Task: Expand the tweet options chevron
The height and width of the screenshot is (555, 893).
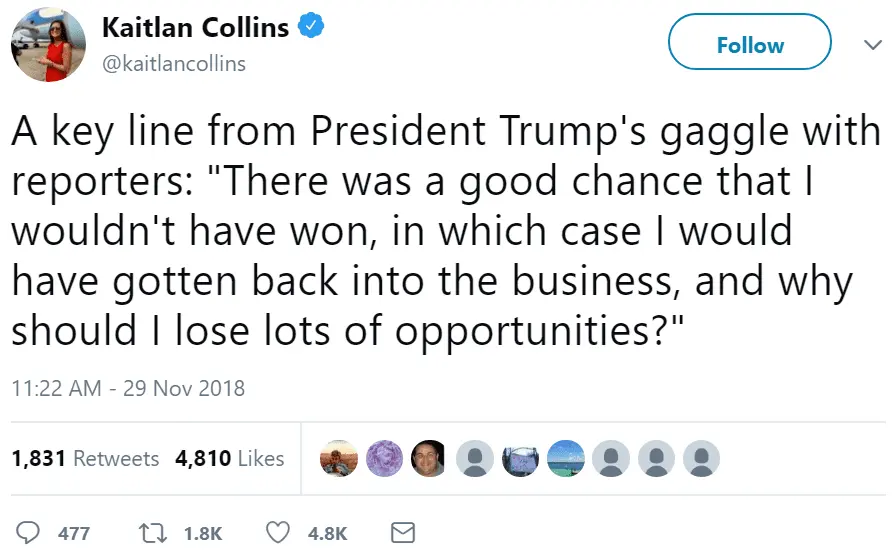Action: [x=871, y=45]
